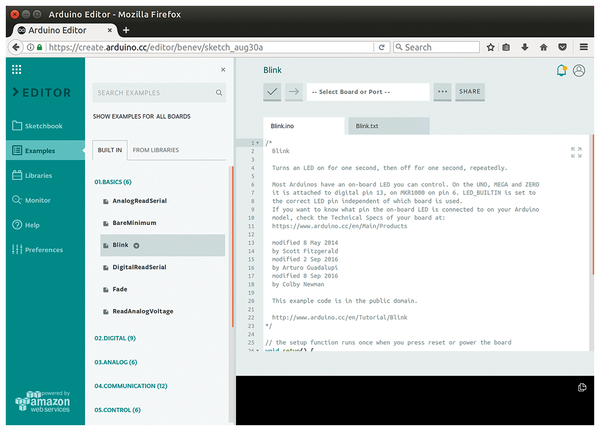Collapse the 01.BASICS category
Screen dimensions: 600x431
click(113, 182)
